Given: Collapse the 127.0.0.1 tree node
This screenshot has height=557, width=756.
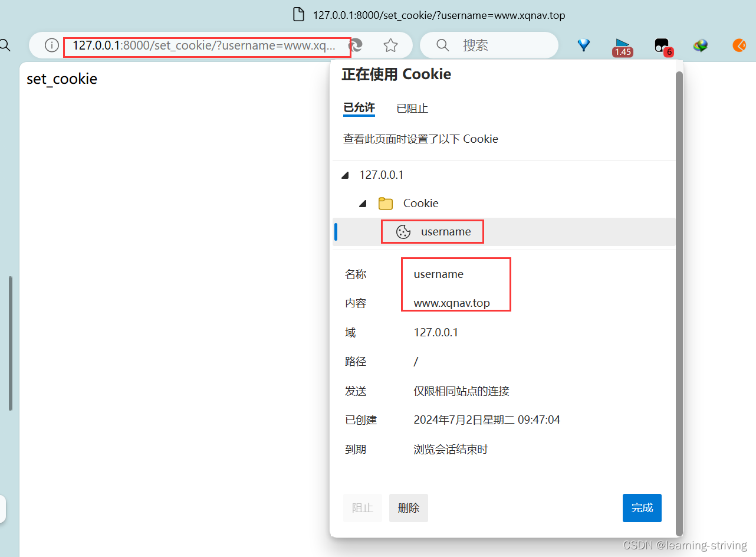Looking at the screenshot, I should click(344, 175).
